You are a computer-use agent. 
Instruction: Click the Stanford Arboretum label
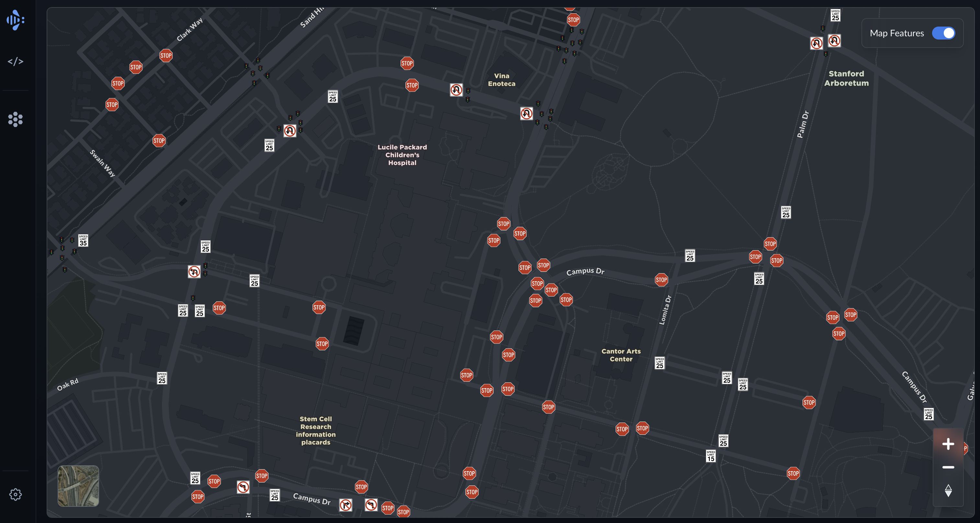(846, 78)
